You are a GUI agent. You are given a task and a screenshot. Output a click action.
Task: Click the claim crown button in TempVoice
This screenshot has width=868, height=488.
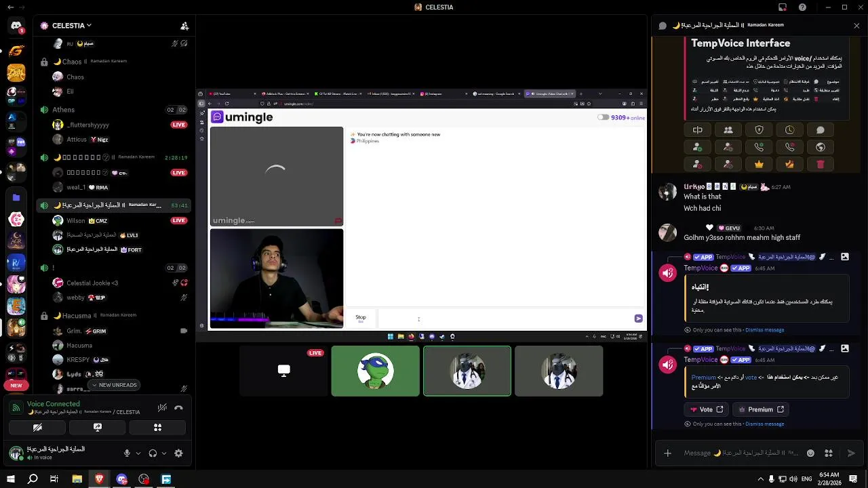point(759,164)
